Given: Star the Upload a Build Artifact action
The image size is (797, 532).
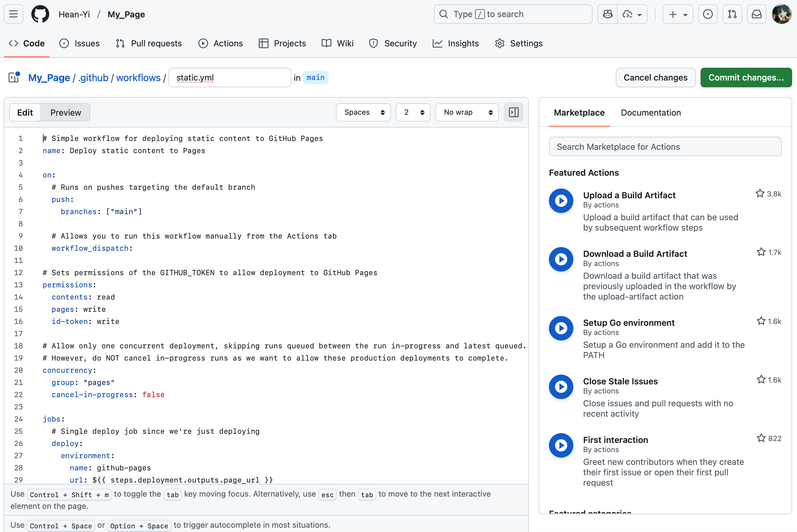Looking at the screenshot, I should coord(760,193).
